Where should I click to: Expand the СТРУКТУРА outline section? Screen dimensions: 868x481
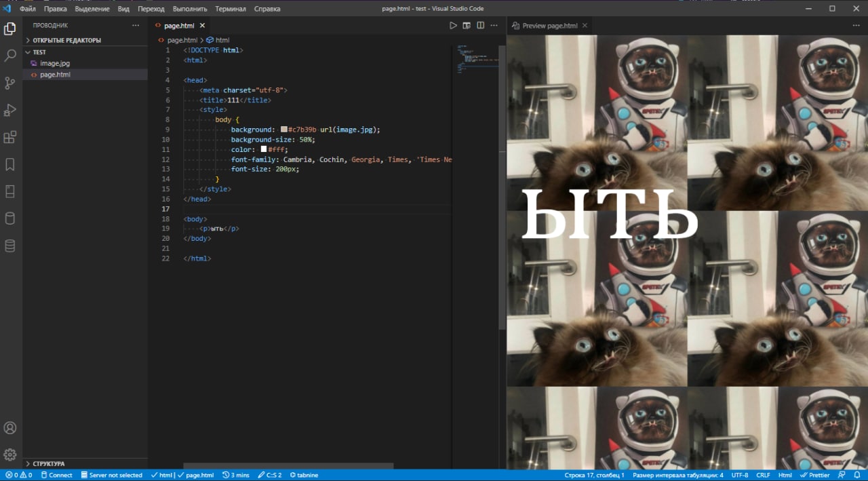[x=85, y=463]
